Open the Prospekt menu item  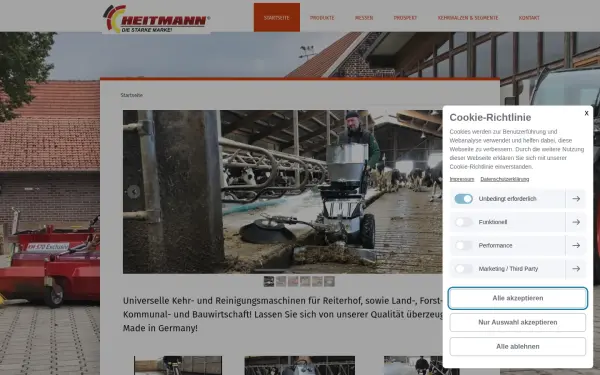point(405,18)
